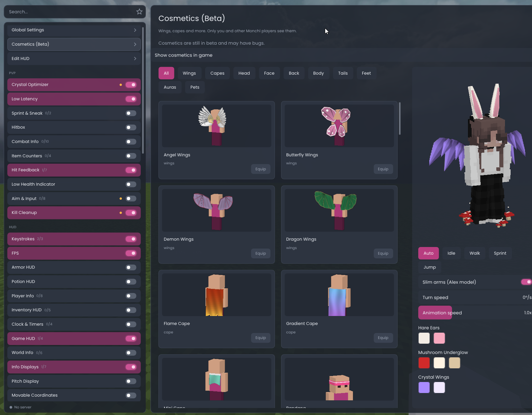The image size is (532, 415).
Task: Equip the Butterfly Wings
Action: [383, 169]
